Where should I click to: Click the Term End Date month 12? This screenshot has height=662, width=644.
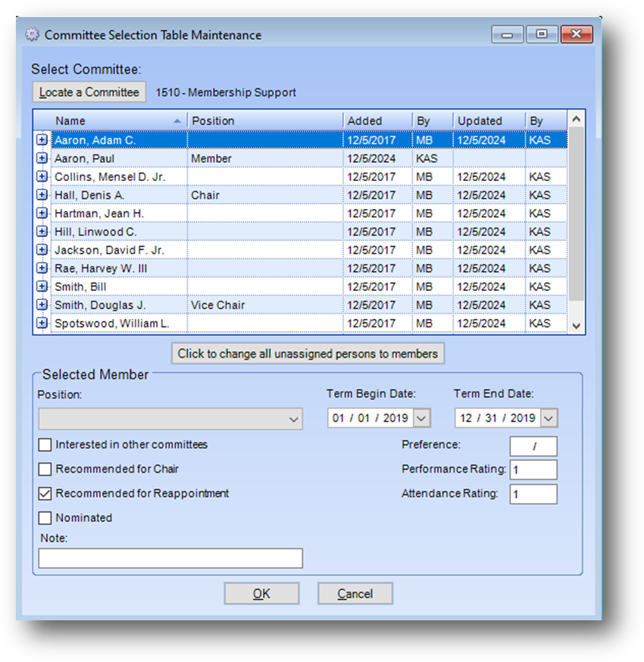click(466, 418)
